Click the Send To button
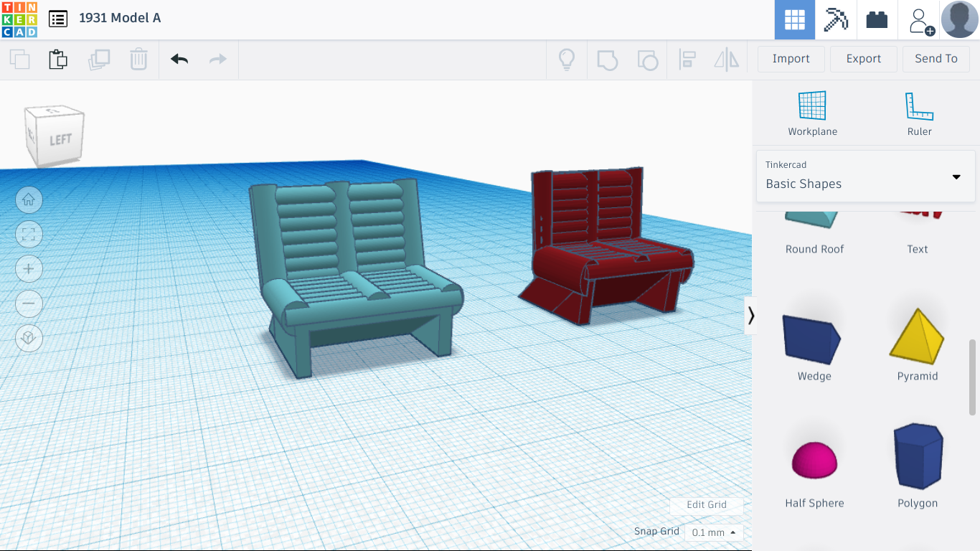The width and height of the screenshot is (980, 551). pos(936,59)
